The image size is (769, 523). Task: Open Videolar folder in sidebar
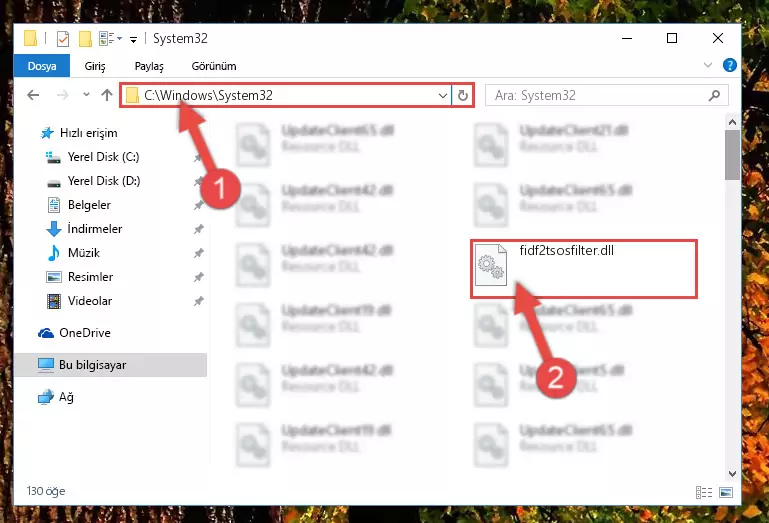90,301
